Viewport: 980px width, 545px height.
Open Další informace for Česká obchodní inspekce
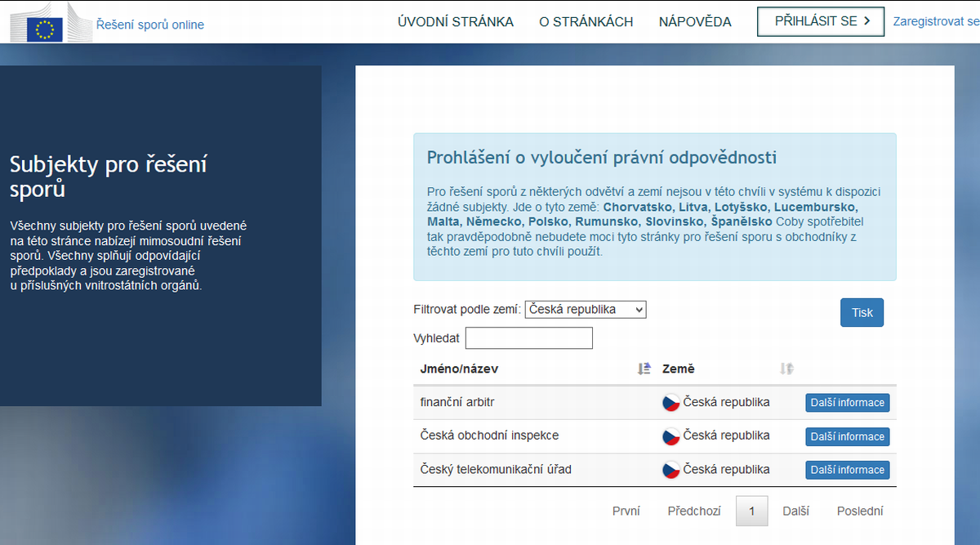click(847, 436)
